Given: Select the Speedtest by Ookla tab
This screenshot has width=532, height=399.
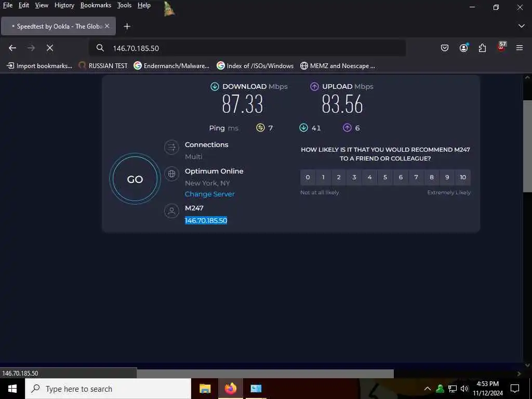Looking at the screenshot, I should coord(58,26).
